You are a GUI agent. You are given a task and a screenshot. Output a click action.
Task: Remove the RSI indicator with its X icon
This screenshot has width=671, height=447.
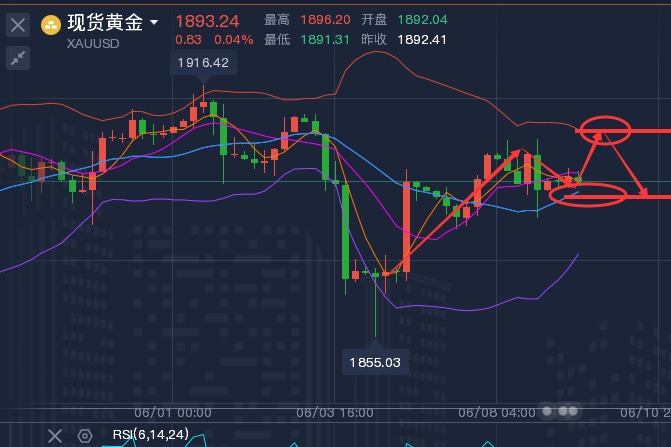[x=55, y=435]
